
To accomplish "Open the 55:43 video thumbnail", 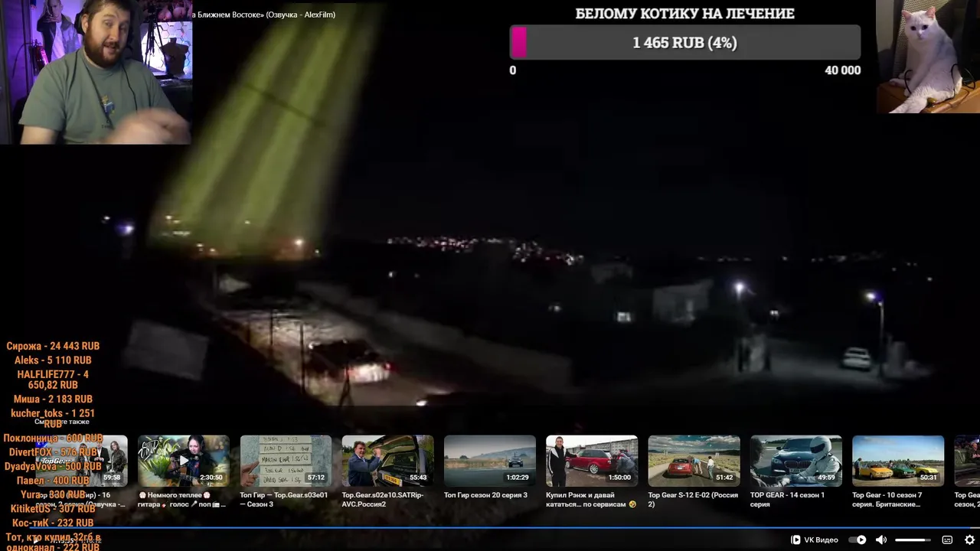I will (387, 461).
